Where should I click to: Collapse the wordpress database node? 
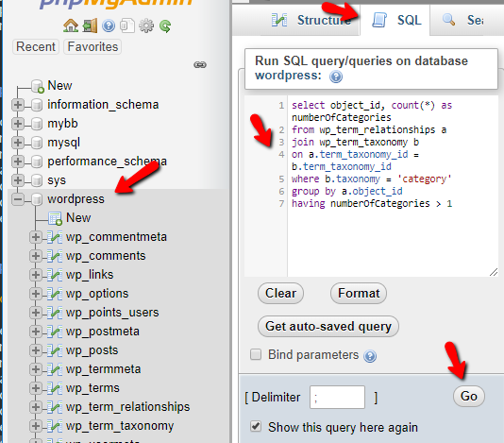(18, 199)
